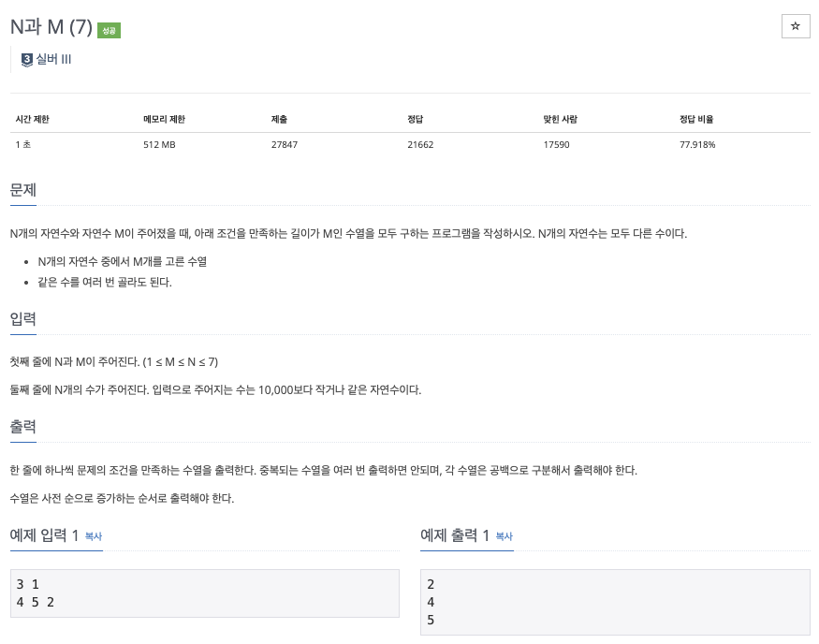Click the 정답 비율 column header

[x=696, y=119]
